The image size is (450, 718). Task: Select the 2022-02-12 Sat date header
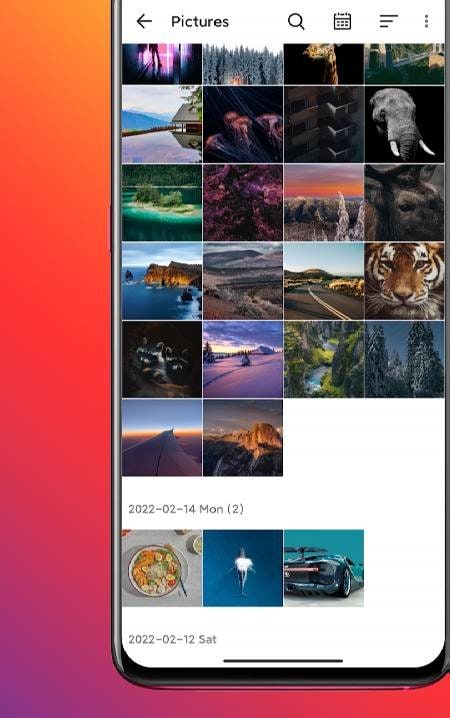(x=172, y=639)
